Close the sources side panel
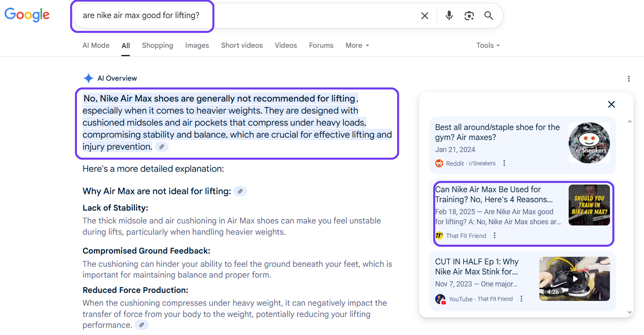This screenshot has width=644, height=335. 611,104
